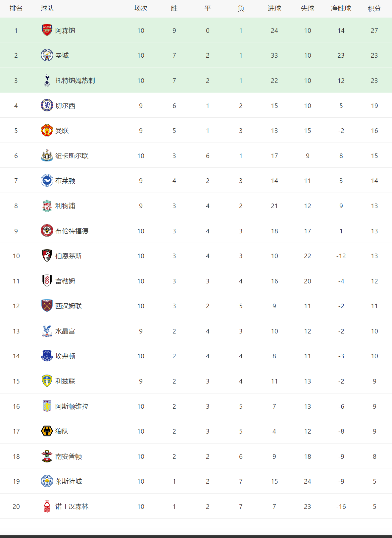Screen dimensions: 392x538
Task: Click the West Ham crest icon
Action: pyautogui.click(x=47, y=306)
